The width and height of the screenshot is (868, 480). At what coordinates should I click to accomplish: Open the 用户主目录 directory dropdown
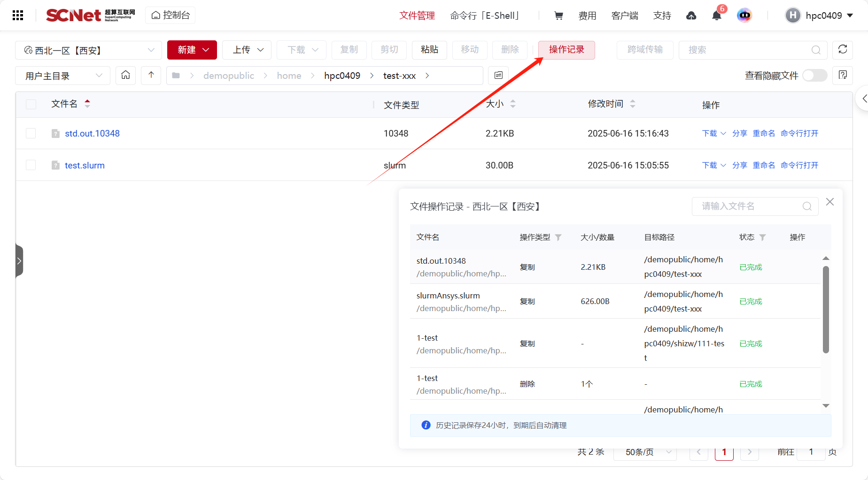click(63, 76)
